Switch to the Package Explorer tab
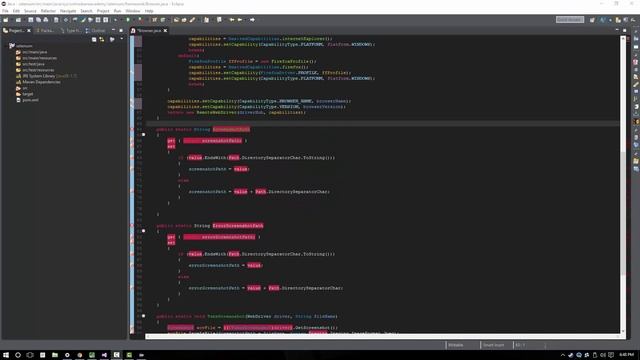This screenshot has height=360, width=640. [44, 31]
